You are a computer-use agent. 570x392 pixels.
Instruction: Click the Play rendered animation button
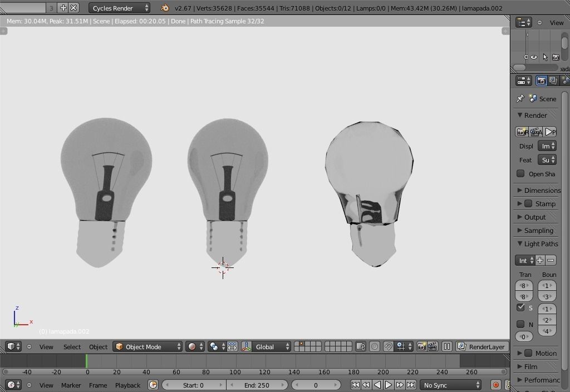point(551,132)
